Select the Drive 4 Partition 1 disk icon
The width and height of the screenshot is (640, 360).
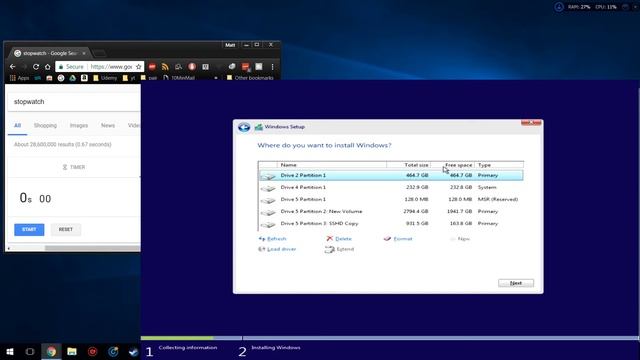(x=268, y=188)
